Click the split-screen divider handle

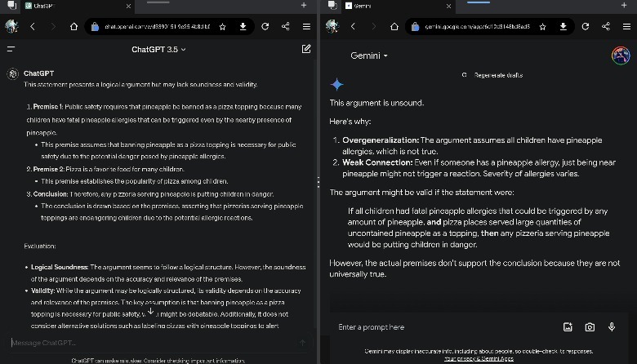pos(318,182)
